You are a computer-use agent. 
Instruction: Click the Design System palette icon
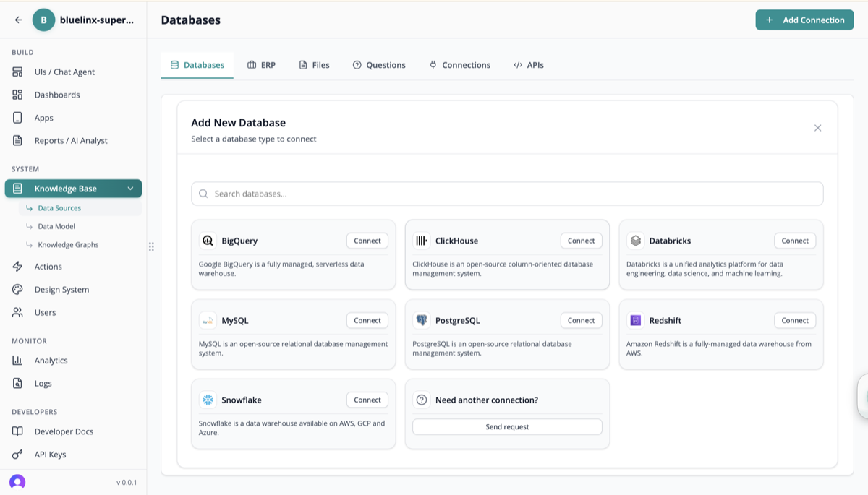pyautogui.click(x=17, y=290)
